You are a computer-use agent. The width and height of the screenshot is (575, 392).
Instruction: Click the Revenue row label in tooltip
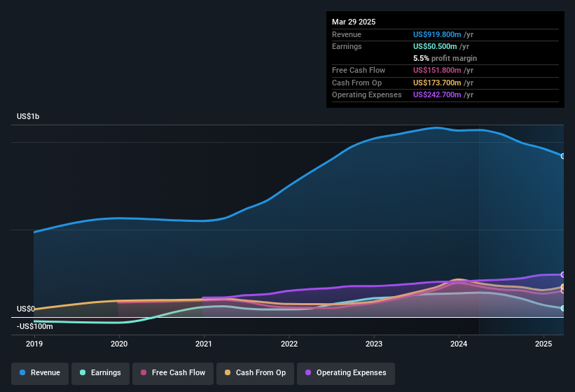(x=347, y=34)
